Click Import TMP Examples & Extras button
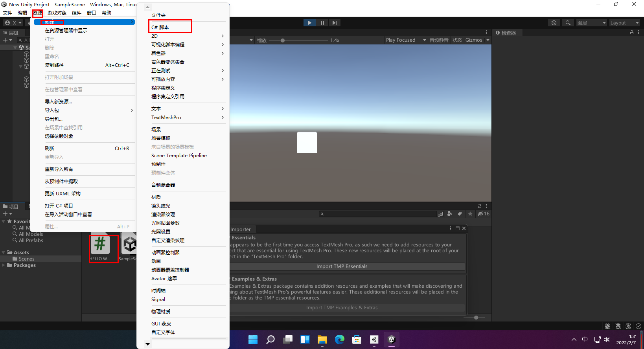644x349 pixels. point(342,308)
